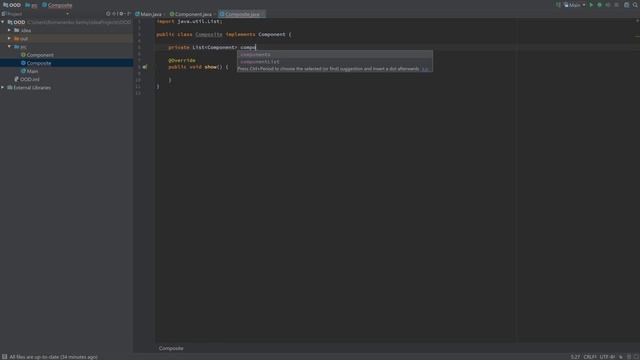Expand the .idea folder arrow
Image resolution: width=640 pixels, height=360 pixels.
click(9, 30)
